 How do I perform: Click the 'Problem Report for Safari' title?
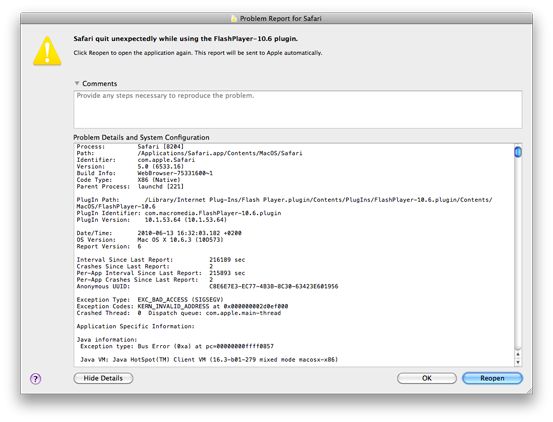tap(281, 18)
